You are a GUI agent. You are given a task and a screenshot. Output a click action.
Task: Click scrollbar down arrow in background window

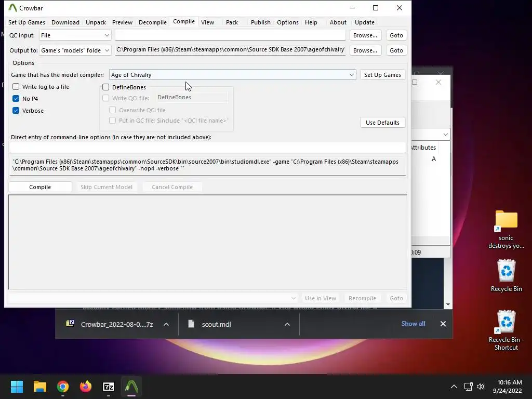tap(448, 304)
